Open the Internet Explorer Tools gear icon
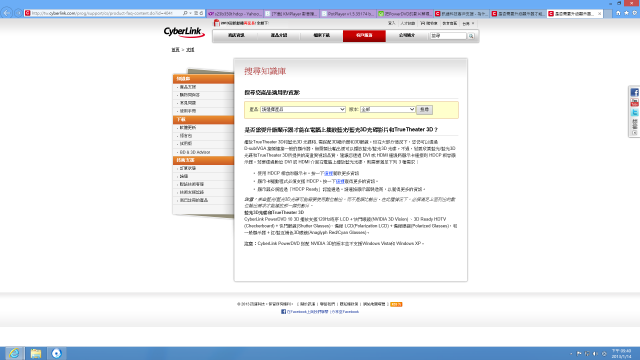This screenshot has height=360, width=640. coord(635,13)
